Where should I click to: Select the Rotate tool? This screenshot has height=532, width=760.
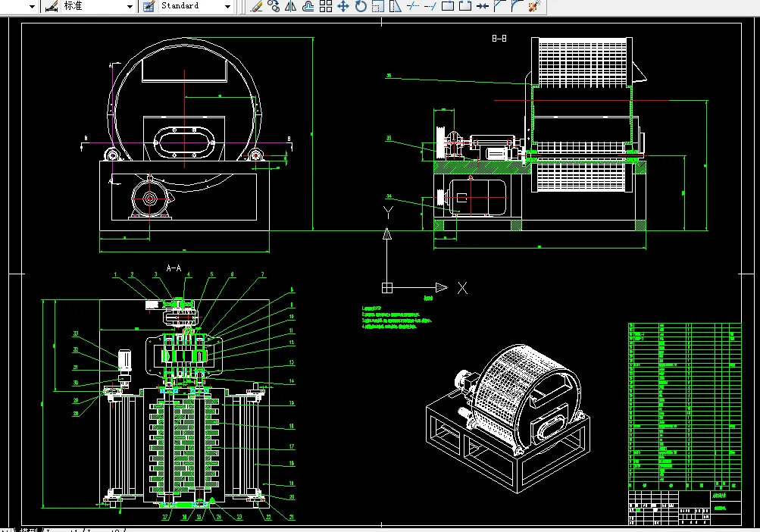coord(361,6)
